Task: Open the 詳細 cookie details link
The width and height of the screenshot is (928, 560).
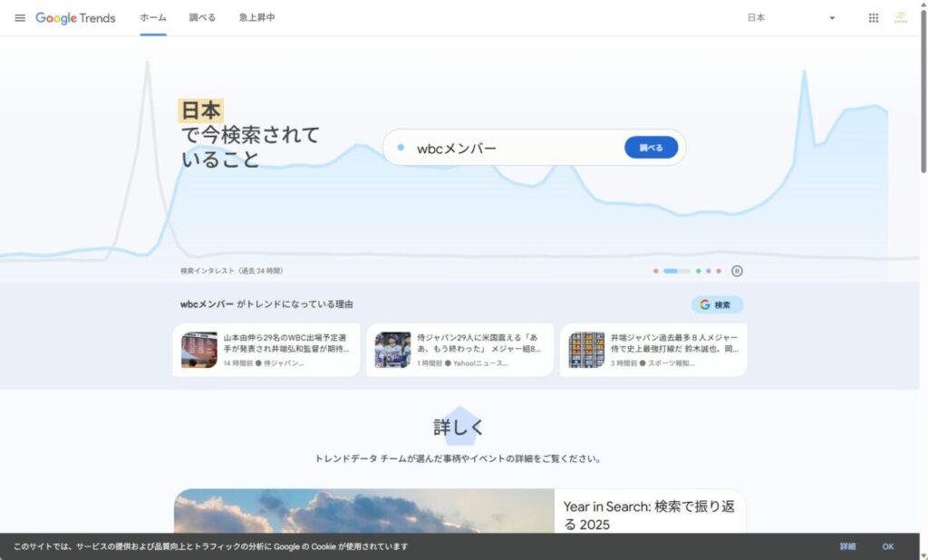Action: pyautogui.click(x=847, y=546)
